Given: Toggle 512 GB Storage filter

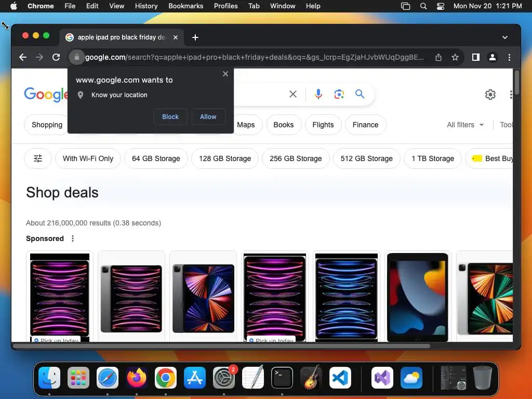Looking at the screenshot, I should coord(366,158).
